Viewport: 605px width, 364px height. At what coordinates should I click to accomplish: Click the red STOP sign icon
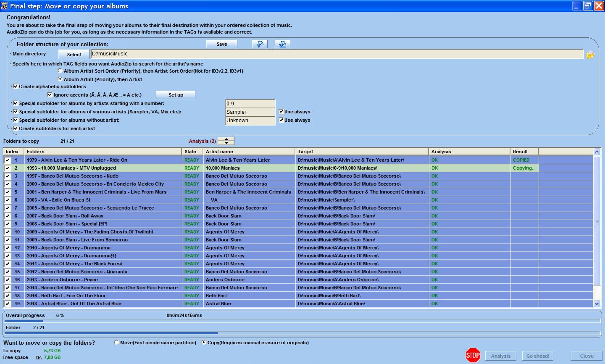473,355
